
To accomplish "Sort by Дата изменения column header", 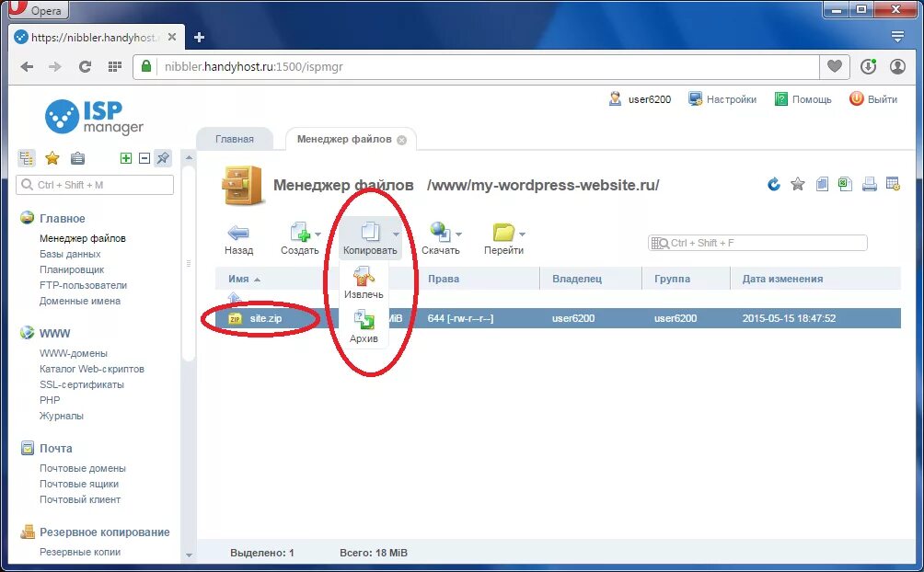I will point(782,280).
